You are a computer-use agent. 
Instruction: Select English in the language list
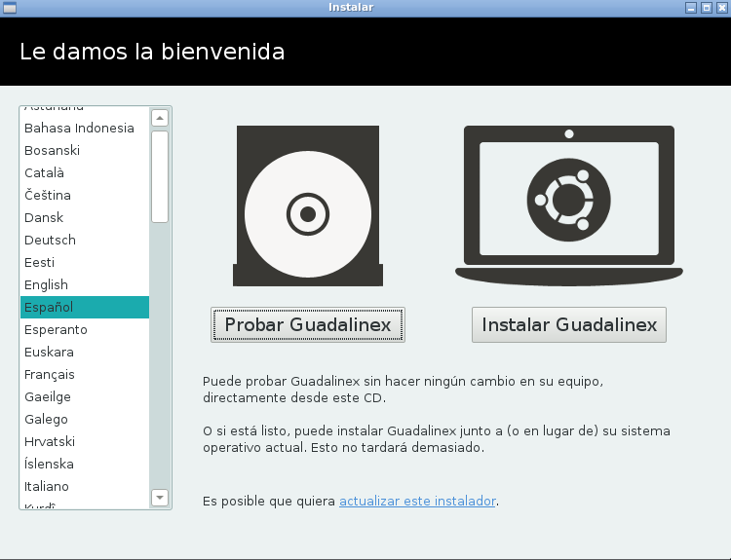click(85, 284)
